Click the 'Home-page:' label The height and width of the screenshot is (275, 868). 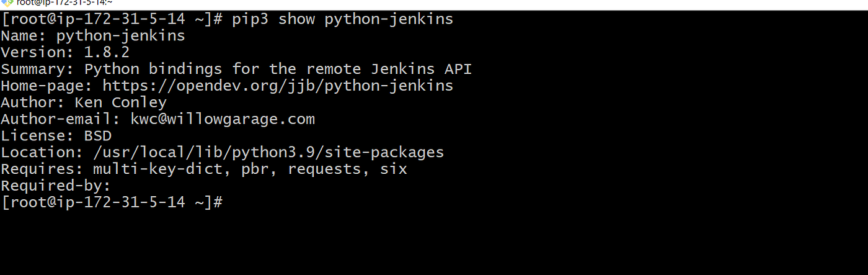point(46,86)
